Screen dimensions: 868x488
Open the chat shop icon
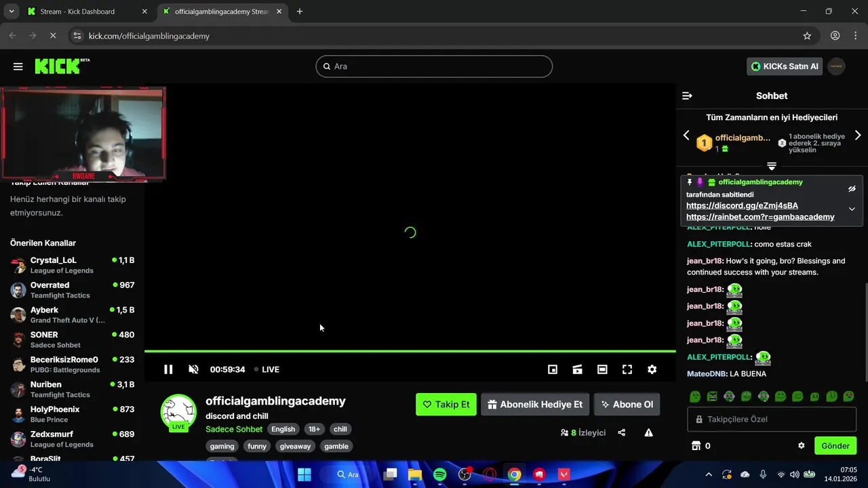coord(695,446)
